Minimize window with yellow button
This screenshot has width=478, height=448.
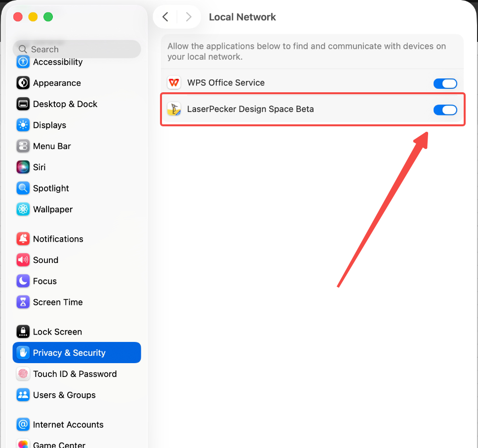point(33,17)
